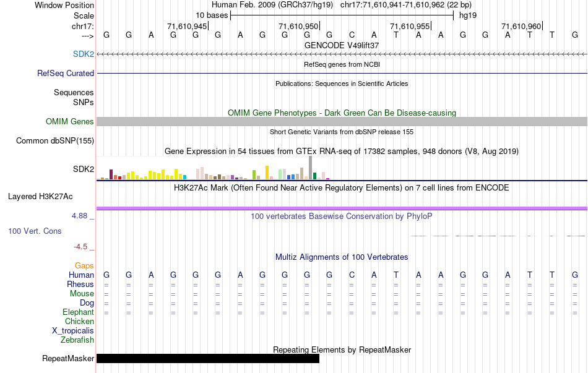Click the RefSeq genes from NCBI title
588x373 pixels.
[x=342, y=64]
